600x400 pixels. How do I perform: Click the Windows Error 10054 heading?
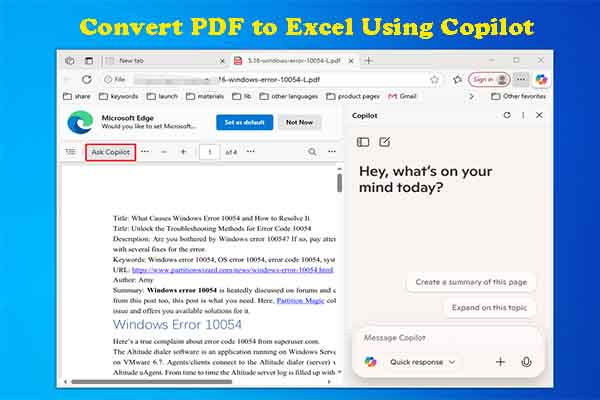coord(177,325)
